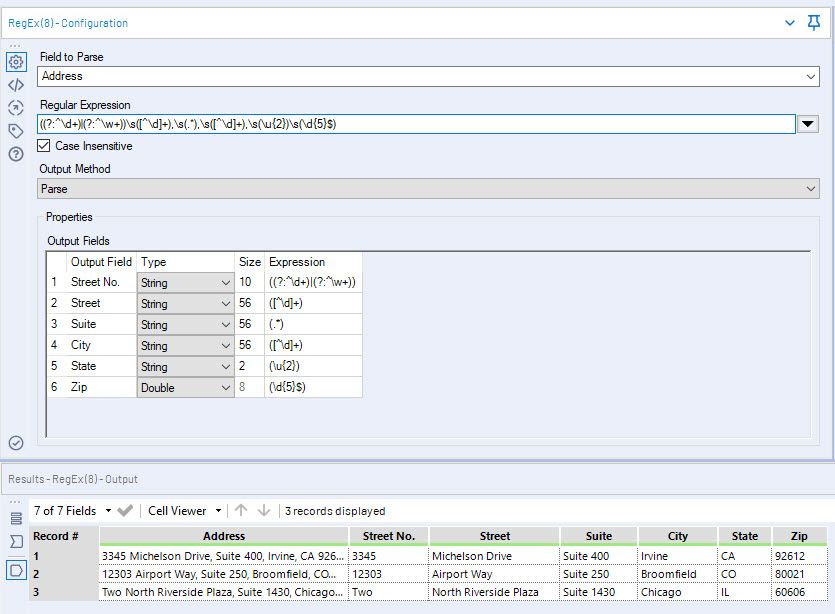
Task: Show the Metadata sigma view in Results
Action: coord(16,541)
